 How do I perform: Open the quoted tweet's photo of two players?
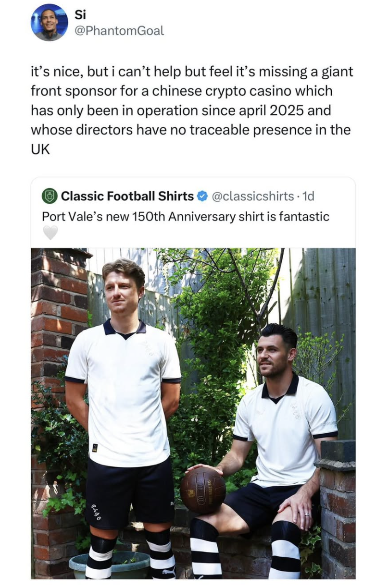[x=193, y=413]
